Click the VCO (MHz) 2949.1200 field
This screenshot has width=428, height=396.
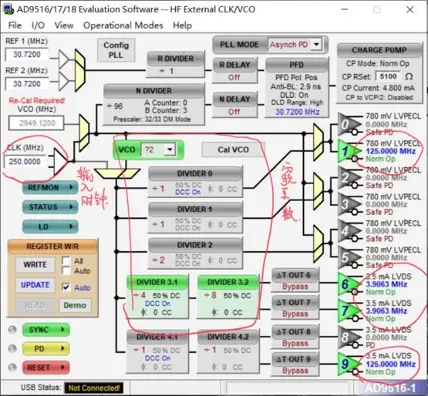[37, 123]
